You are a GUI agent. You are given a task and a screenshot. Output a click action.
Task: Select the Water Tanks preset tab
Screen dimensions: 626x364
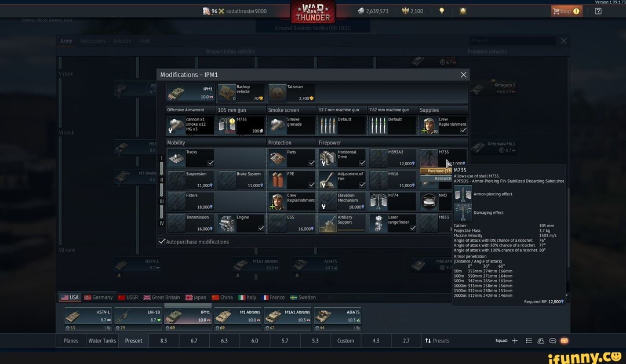103,341
